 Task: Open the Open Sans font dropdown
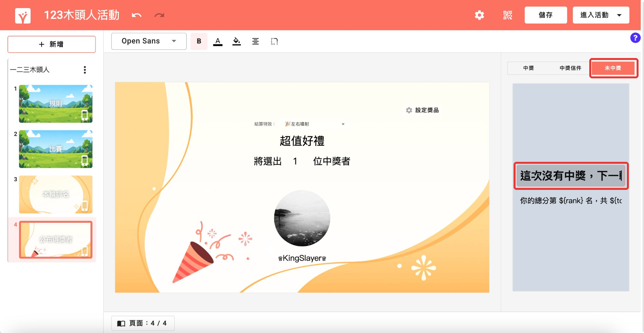(149, 41)
